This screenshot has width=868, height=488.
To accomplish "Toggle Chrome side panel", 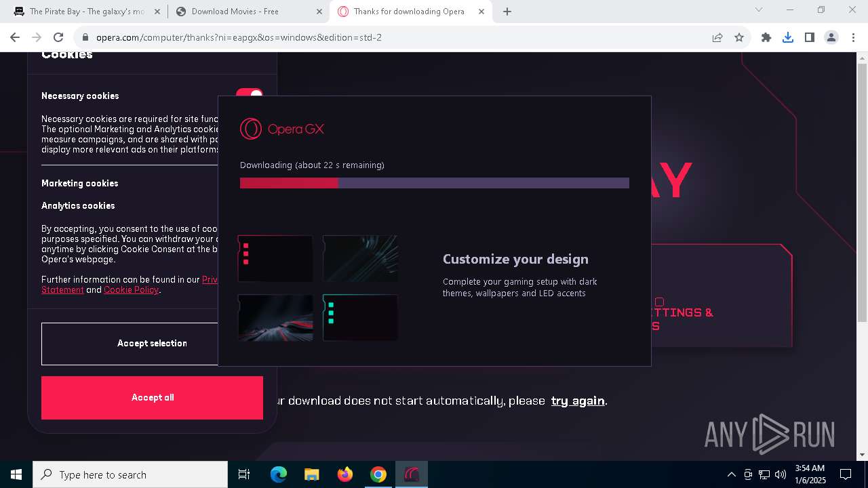I will [x=810, y=37].
